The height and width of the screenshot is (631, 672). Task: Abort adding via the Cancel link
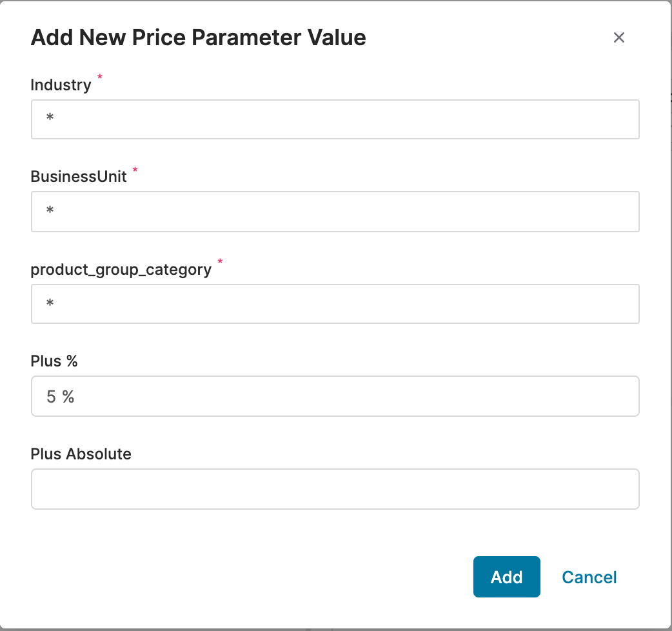588,577
